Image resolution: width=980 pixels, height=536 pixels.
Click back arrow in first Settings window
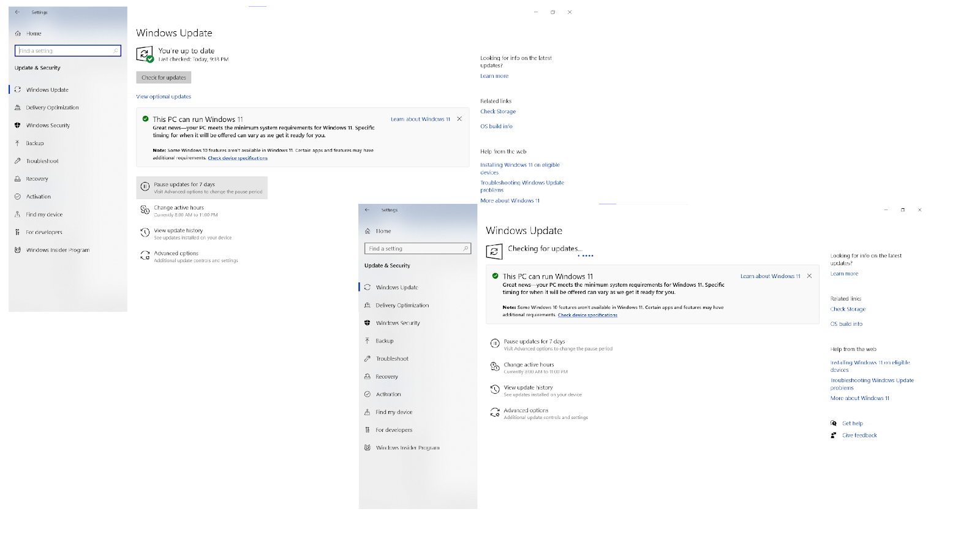pyautogui.click(x=17, y=12)
